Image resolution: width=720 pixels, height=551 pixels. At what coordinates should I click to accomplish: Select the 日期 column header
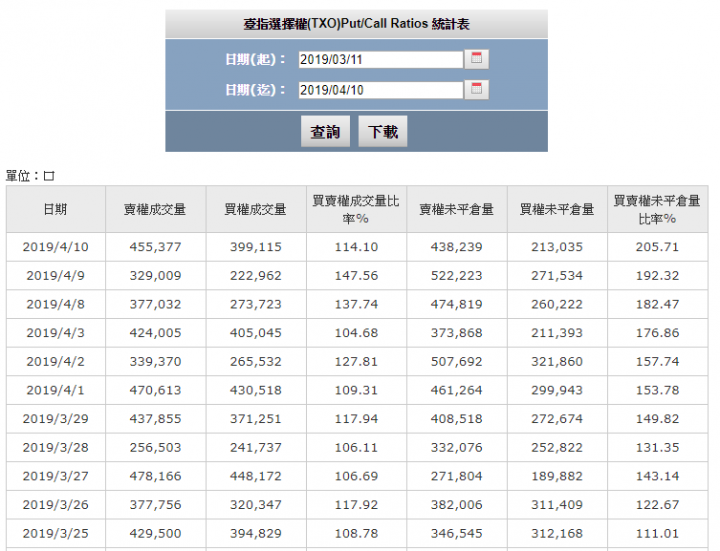pos(56,209)
